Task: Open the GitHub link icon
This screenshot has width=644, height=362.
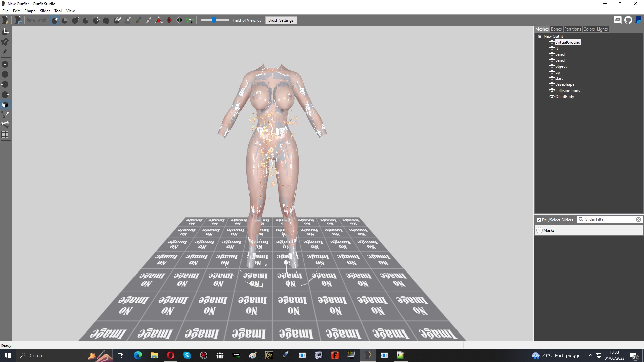Action: 628,20
